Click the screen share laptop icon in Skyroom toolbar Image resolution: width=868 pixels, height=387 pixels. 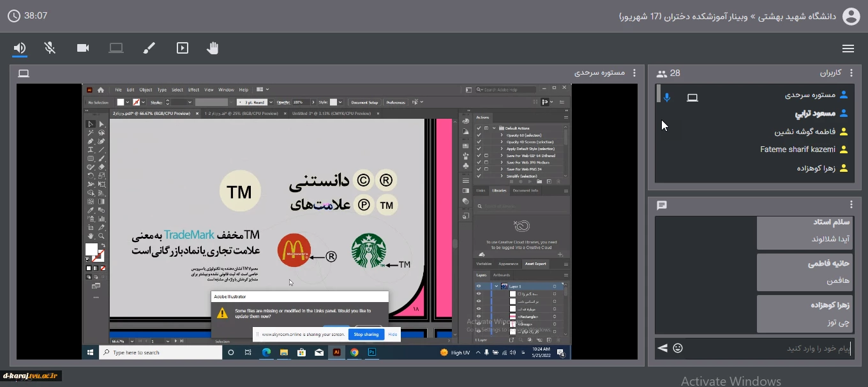click(x=116, y=48)
